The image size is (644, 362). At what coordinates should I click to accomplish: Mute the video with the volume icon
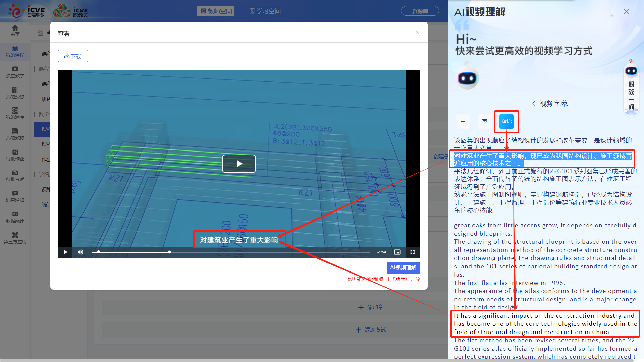point(80,252)
